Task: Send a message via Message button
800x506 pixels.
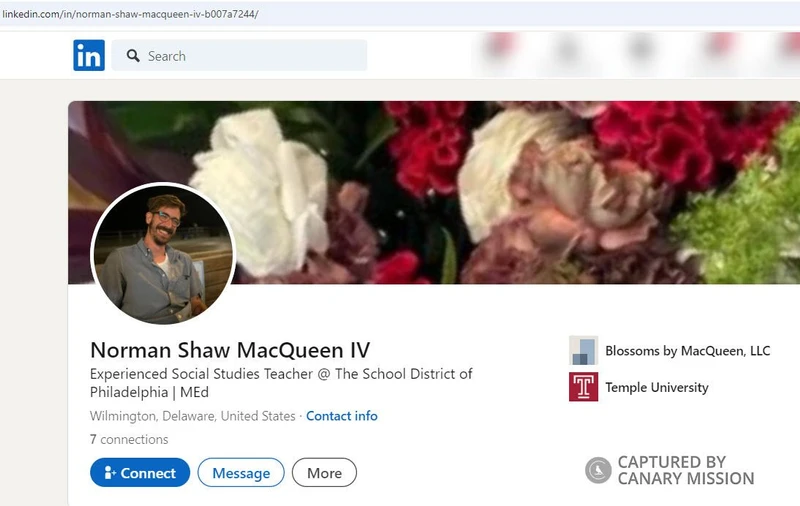Action: [x=241, y=472]
